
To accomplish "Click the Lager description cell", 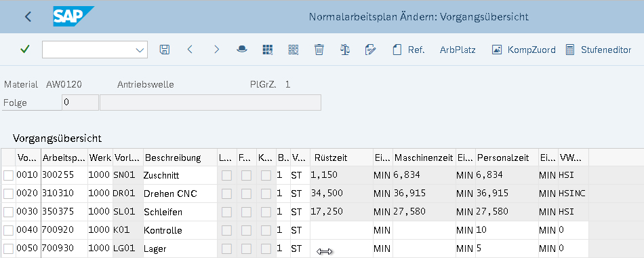I will [180, 248].
